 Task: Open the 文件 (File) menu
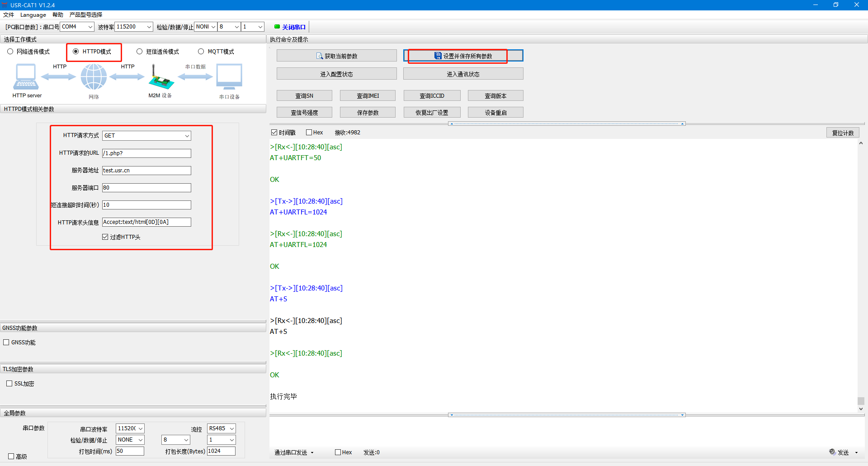point(9,15)
